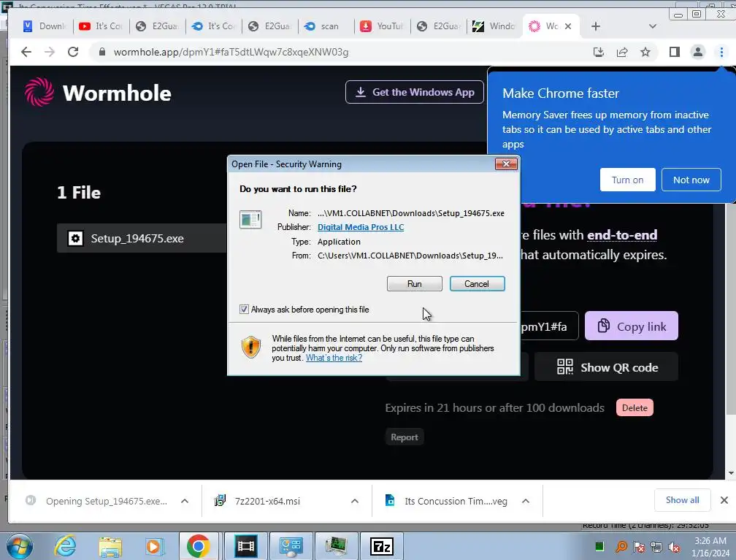Screen dimensions: 736x560
Task: Click the install app icon in address bar
Action: (x=599, y=52)
